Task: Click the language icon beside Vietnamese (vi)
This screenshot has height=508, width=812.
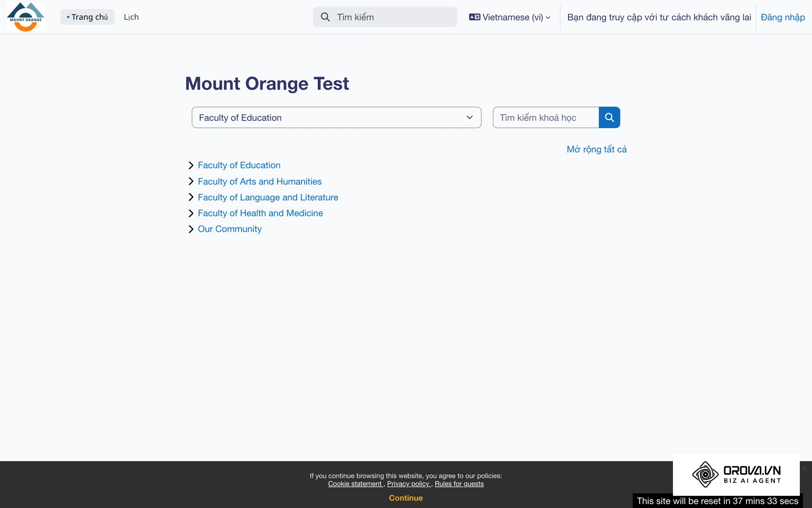Action: [x=475, y=17]
